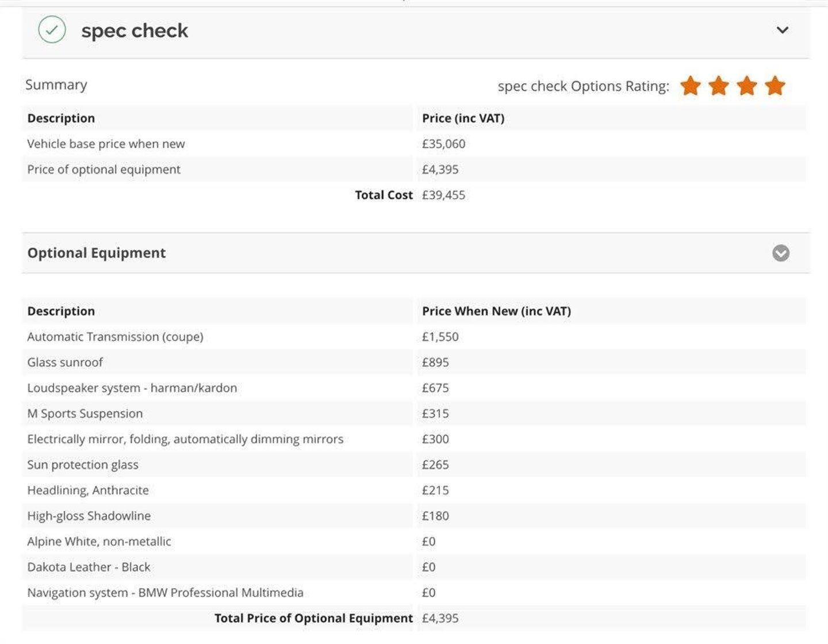Select the Glass sunroof row
This screenshot has height=644, width=828.
tap(413, 362)
